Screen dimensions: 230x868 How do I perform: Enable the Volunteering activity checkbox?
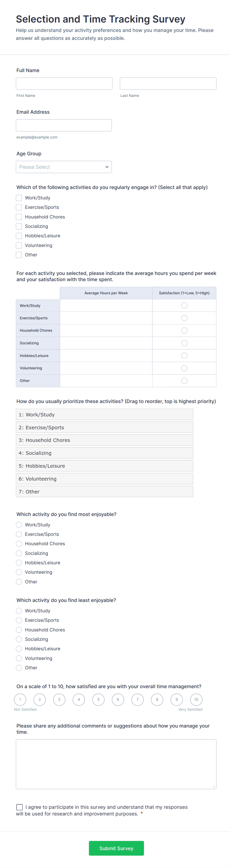[19, 245]
